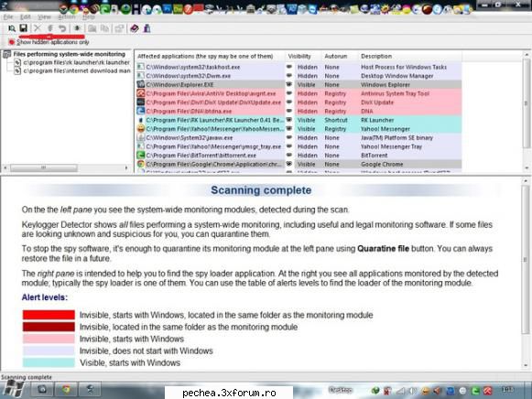Open the Windows Start menu
This screenshot has height=399, width=532.
(x=13, y=389)
